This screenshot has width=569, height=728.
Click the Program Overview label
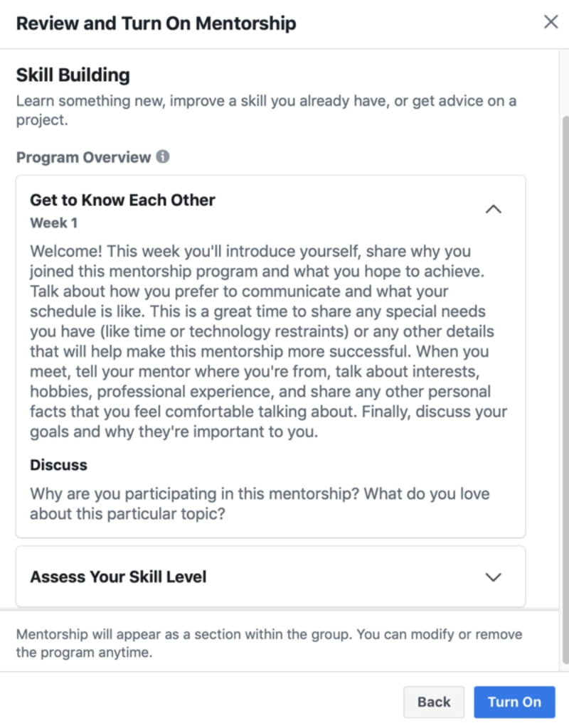point(83,157)
